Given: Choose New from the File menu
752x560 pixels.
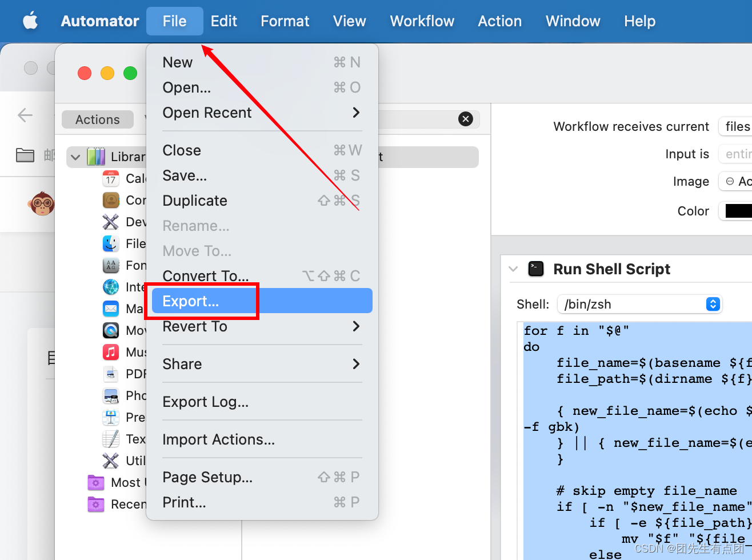Looking at the screenshot, I should [x=262, y=62].
